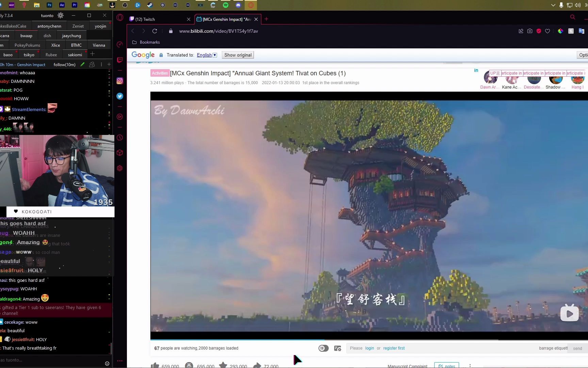Open History clock icon in Opera sidebar
The image size is (588, 368).
pos(120,138)
